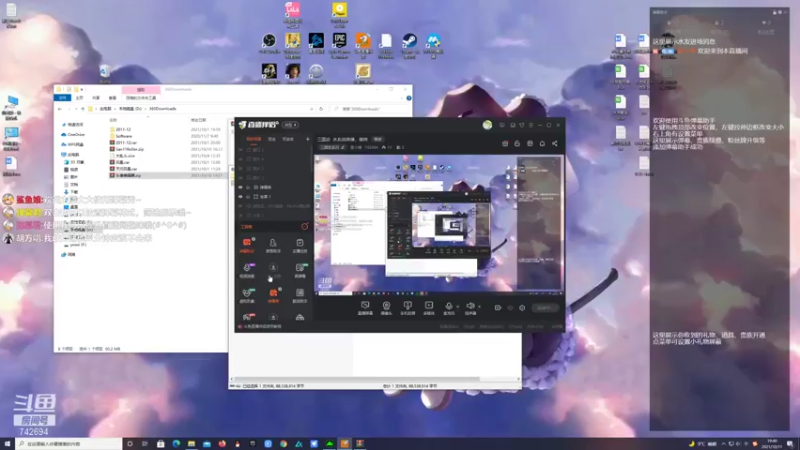Click the video playback source icon in bottom toolbar
800x450 pixels.
pyautogui.click(x=429, y=306)
